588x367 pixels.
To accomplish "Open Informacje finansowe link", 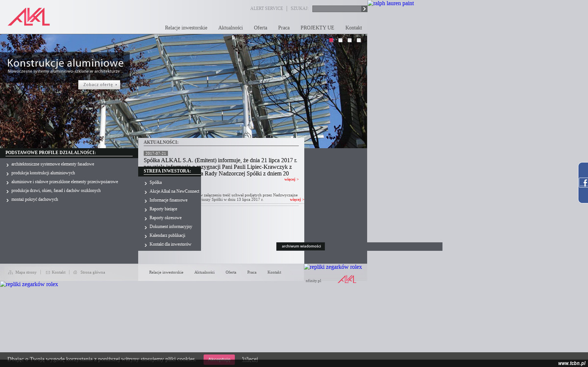I will point(169,200).
